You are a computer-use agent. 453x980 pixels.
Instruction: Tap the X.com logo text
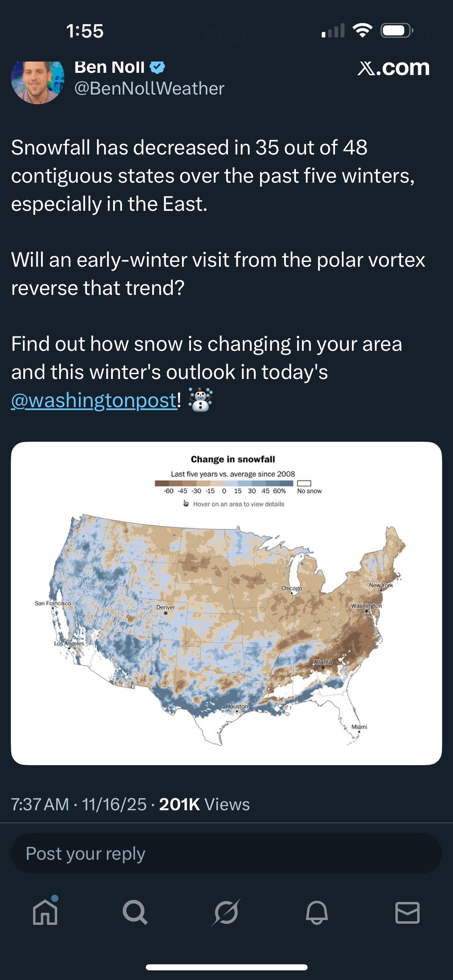(393, 68)
